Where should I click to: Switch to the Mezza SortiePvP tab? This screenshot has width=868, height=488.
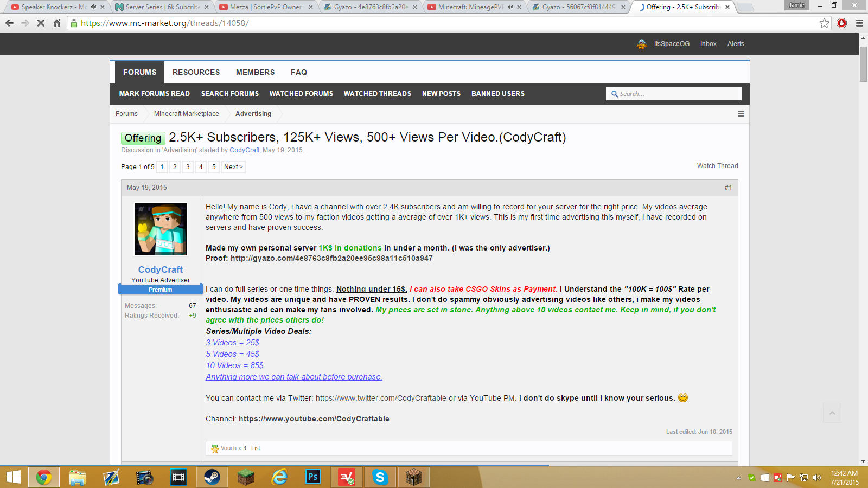(266, 7)
